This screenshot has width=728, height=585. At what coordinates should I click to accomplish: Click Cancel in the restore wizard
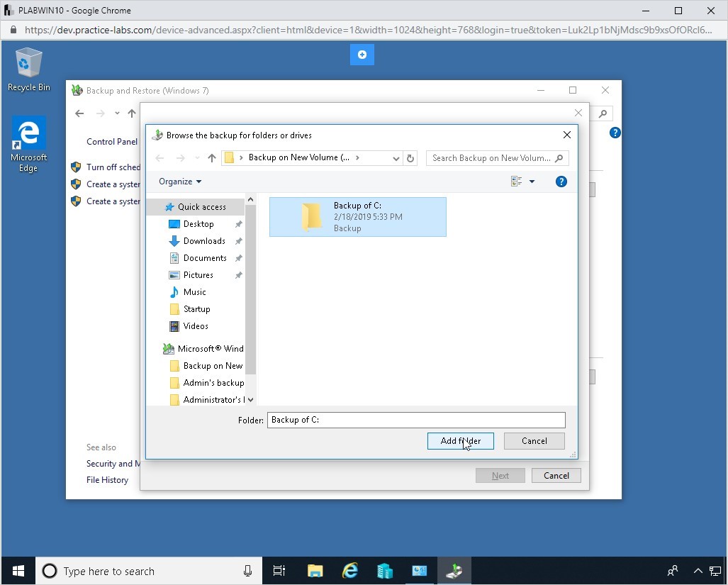coord(556,475)
